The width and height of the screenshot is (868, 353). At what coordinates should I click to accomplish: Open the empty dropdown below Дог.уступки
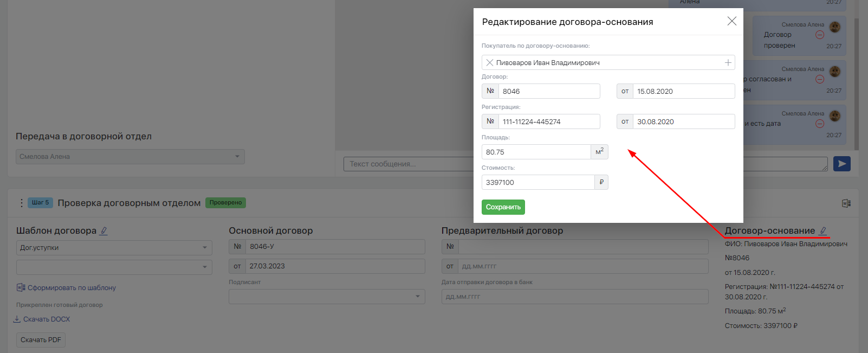[114, 267]
